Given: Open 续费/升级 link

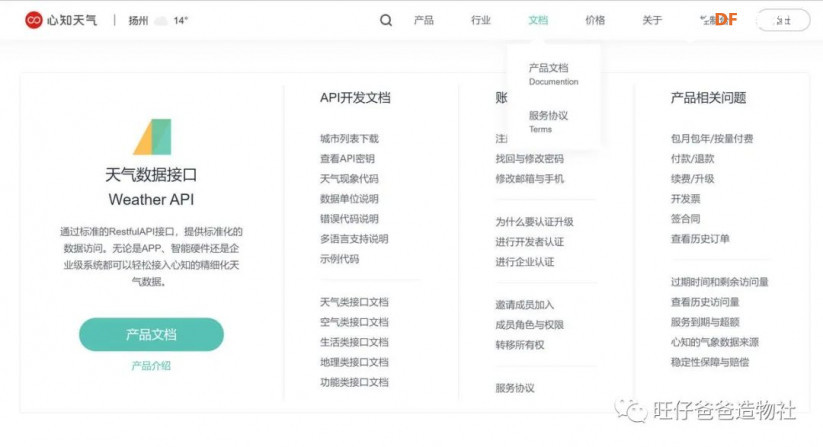Looking at the screenshot, I should (692, 178).
